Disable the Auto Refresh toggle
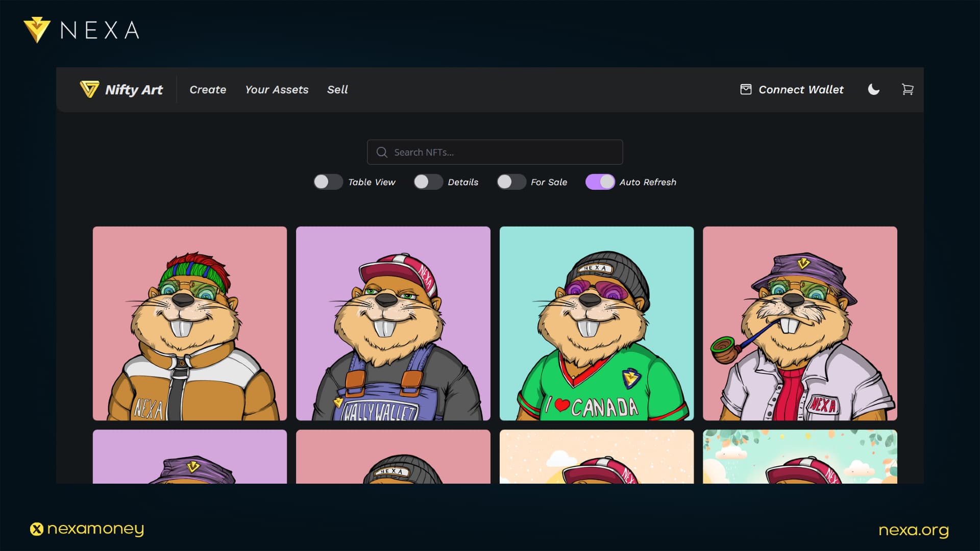The width and height of the screenshot is (980, 551). pos(600,182)
